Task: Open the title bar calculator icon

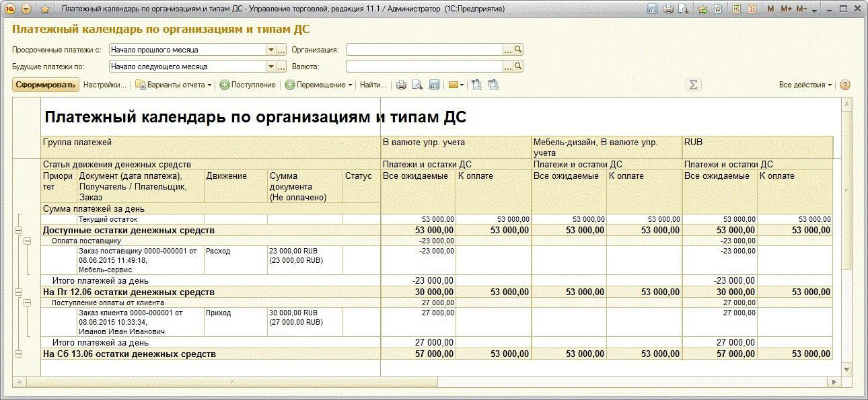Action: pyautogui.click(x=737, y=9)
